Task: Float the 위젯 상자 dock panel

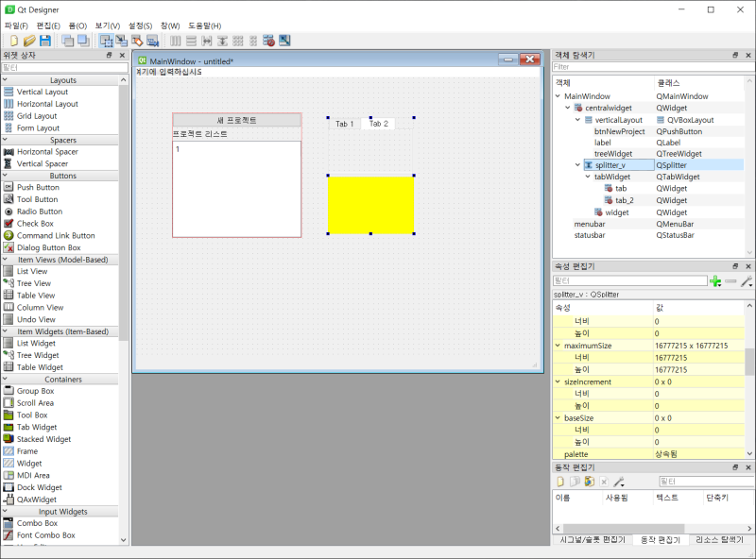Action: 109,56
